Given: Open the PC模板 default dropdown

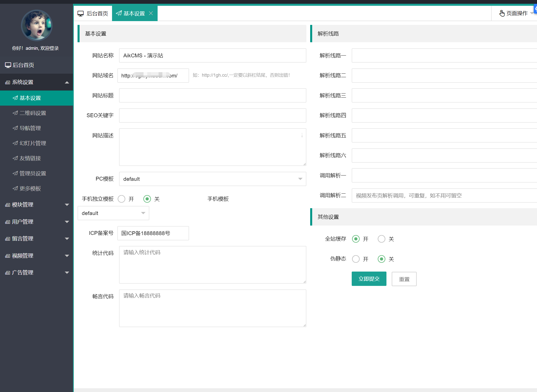Looking at the screenshot, I should click(212, 179).
